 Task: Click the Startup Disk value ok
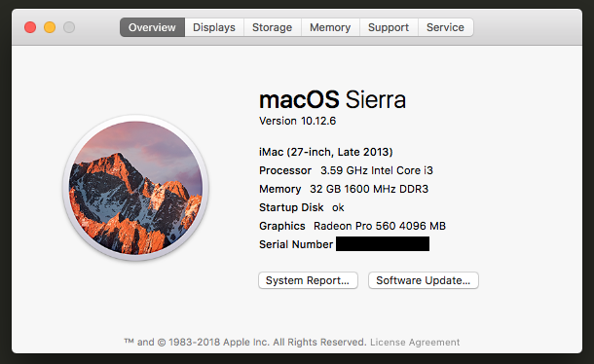click(x=338, y=207)
